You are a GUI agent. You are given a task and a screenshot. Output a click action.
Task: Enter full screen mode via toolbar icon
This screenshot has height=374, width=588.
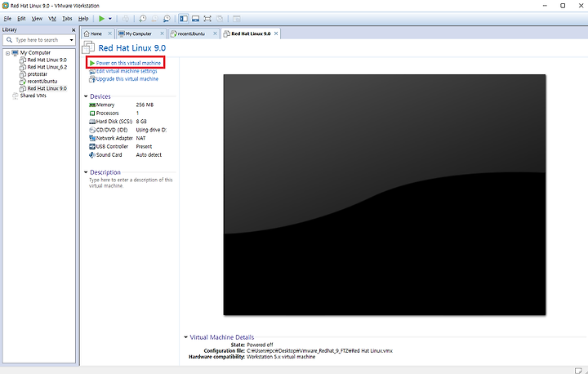pos(207,19)
